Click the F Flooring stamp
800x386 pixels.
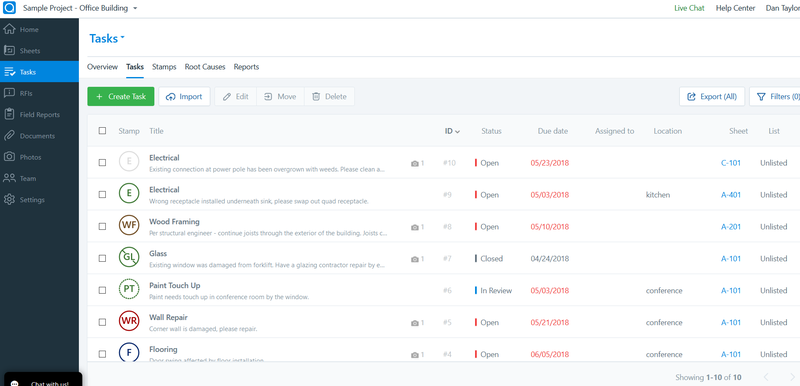click(x=129, y=353)
